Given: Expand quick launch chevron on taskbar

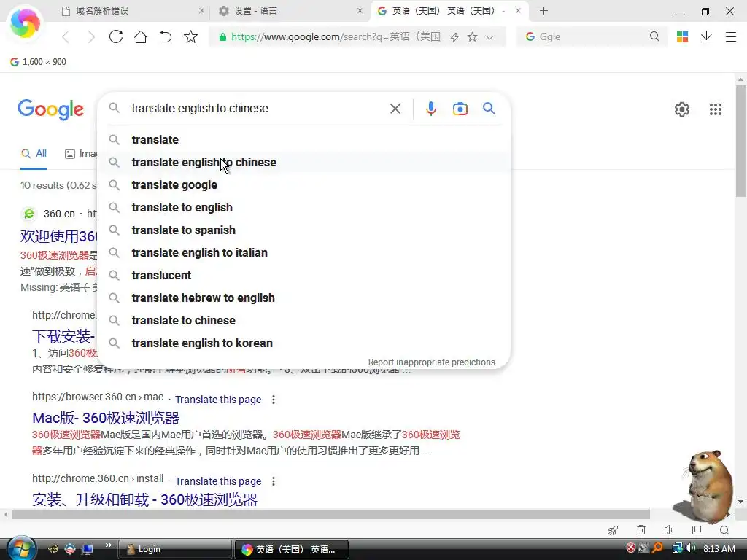Looking at the screenshot, I should 108,545.
